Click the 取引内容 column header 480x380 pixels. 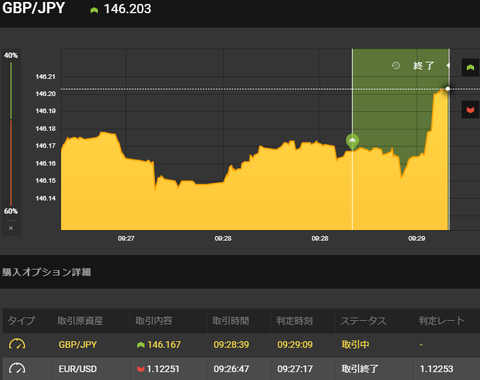[154, 321]
